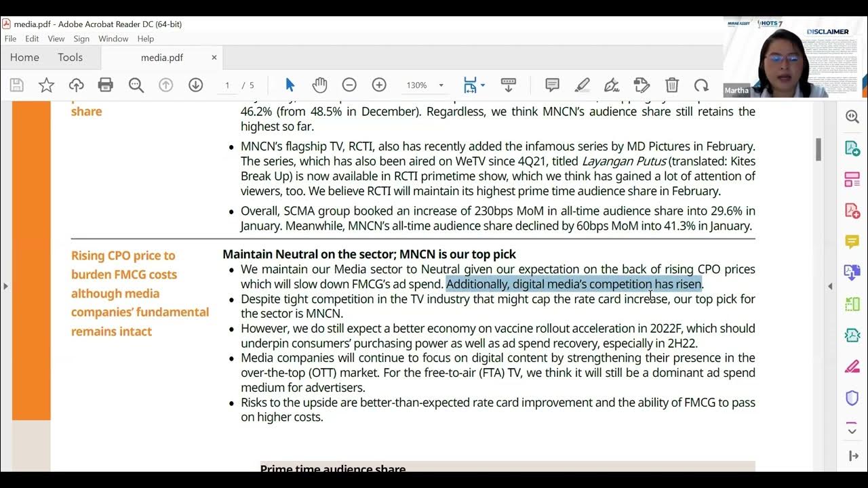Viewport: 868px width, 488px height.
Task: Open the Compress PDF tool in sidebar
Action: coord(852,335)
